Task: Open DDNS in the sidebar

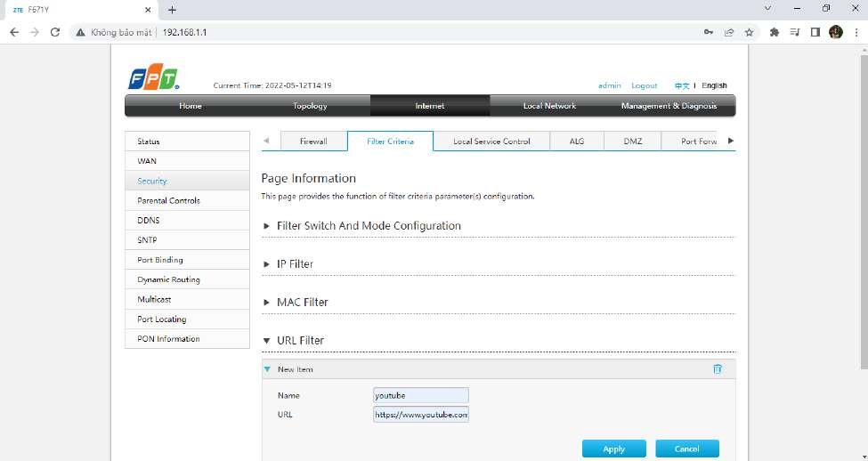Action: tap(187, 220)
